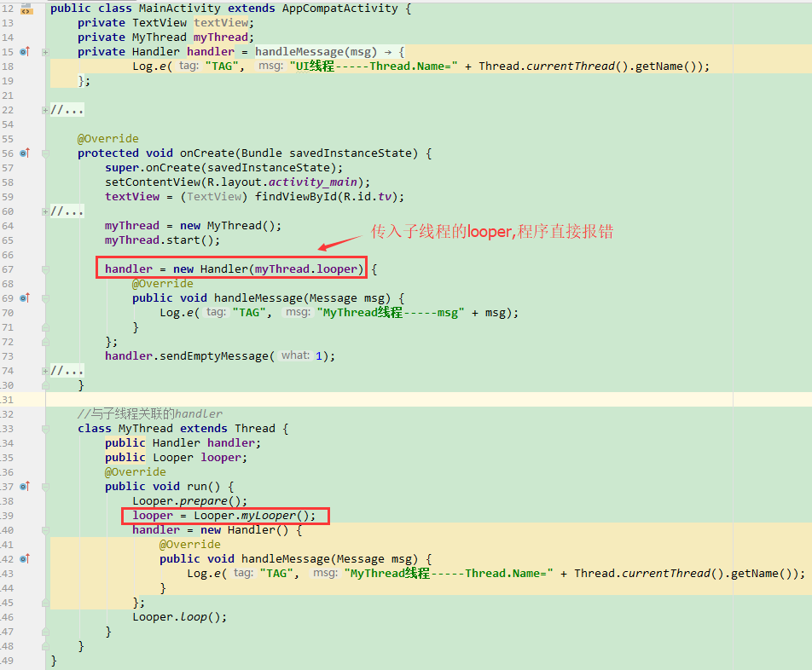Collapse the MyThread class using its fold handle
Screen dimensions: 812x670
pos(45,429)
